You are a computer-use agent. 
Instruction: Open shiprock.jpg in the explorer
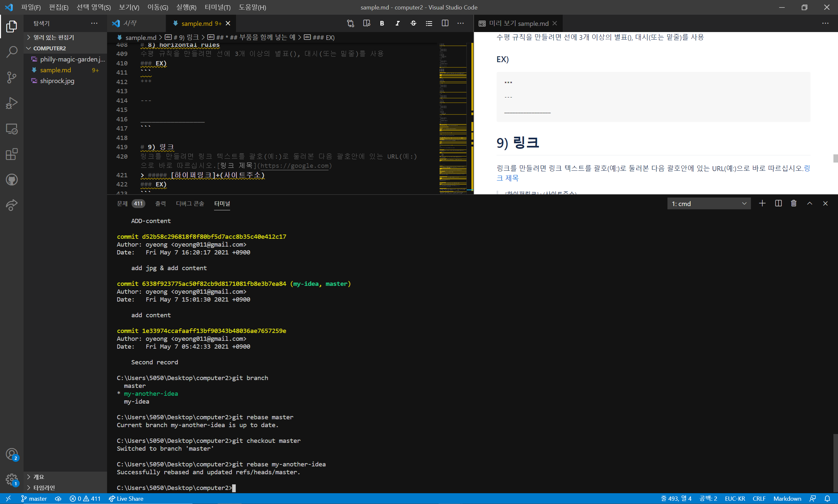pyautogui.click(x=65, y=81)
